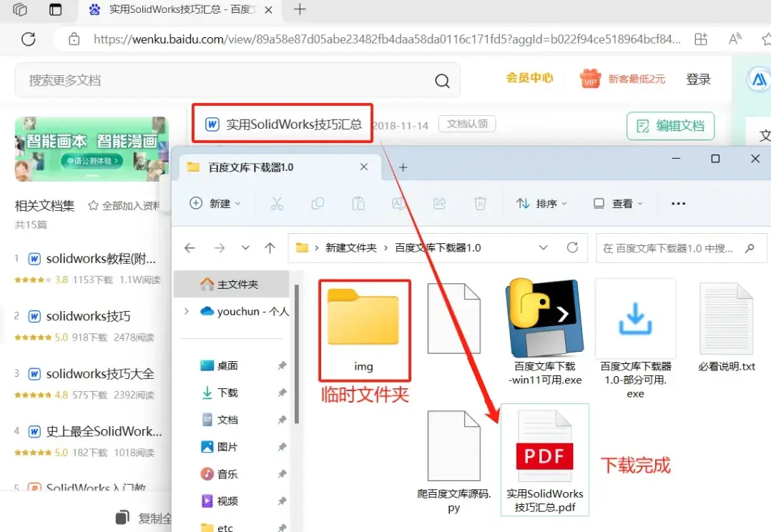Click the 编辑文档 button

tap(671, 127)
